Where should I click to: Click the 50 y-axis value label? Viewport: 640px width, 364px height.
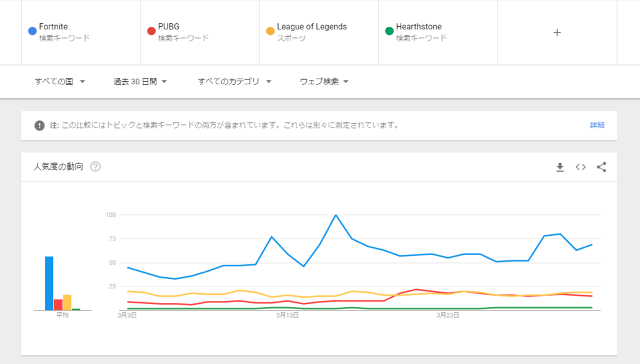(112, 262)
